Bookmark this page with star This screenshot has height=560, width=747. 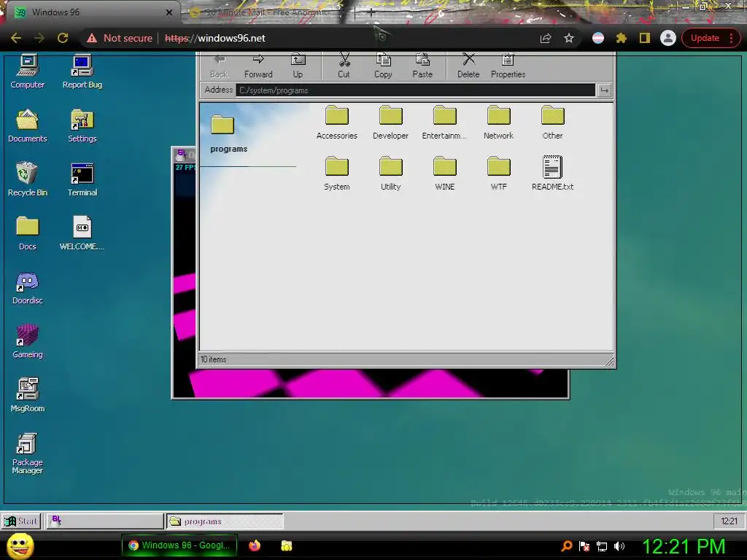(x=569, y=38)
